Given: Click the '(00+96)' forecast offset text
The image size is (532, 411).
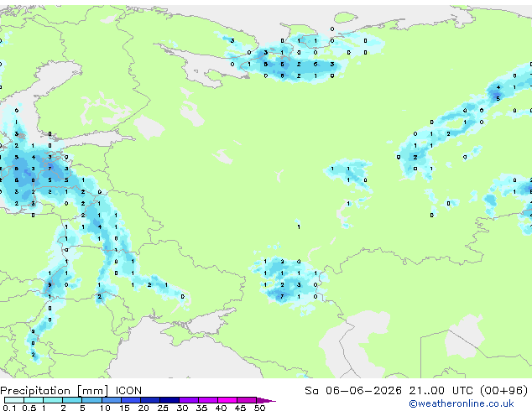Looking at the screenshot, I should pyautogui.click(x=504, y=391).
